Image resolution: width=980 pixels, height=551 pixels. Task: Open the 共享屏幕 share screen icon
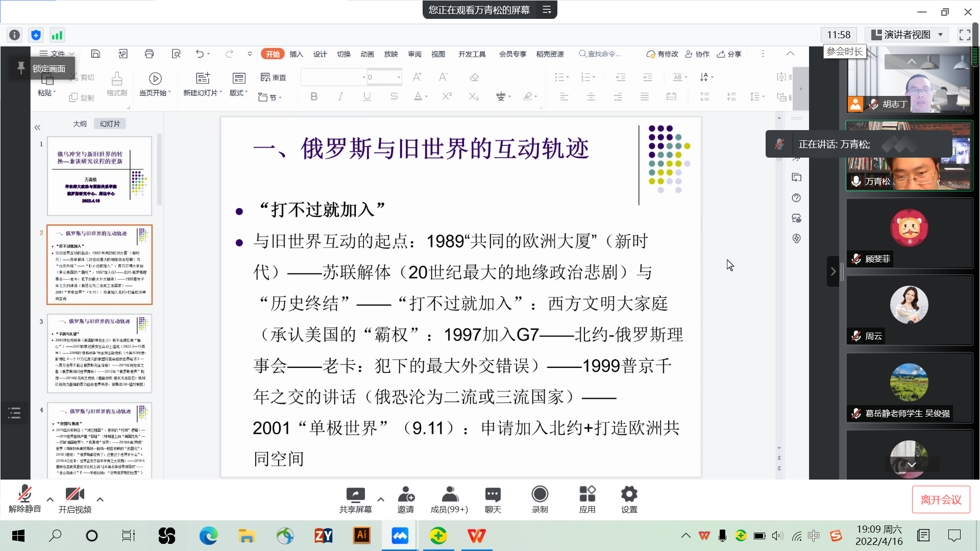coord(355,494)
